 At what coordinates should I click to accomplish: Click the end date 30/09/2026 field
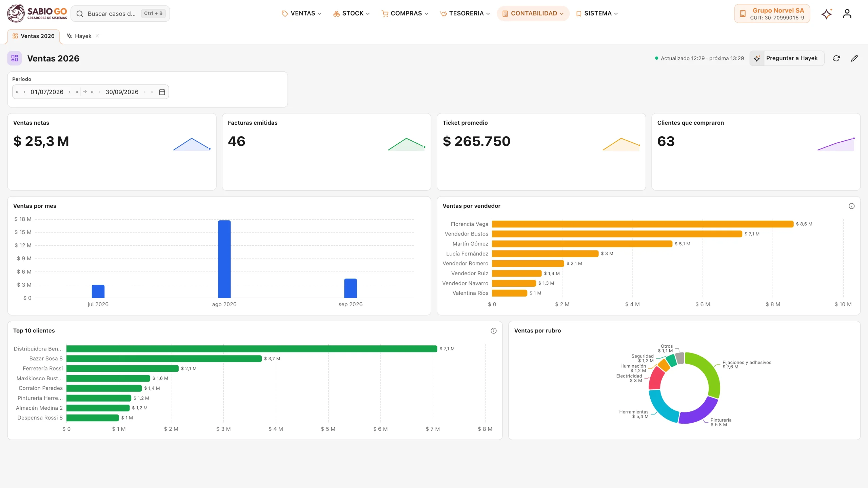(x=122, y=92)
